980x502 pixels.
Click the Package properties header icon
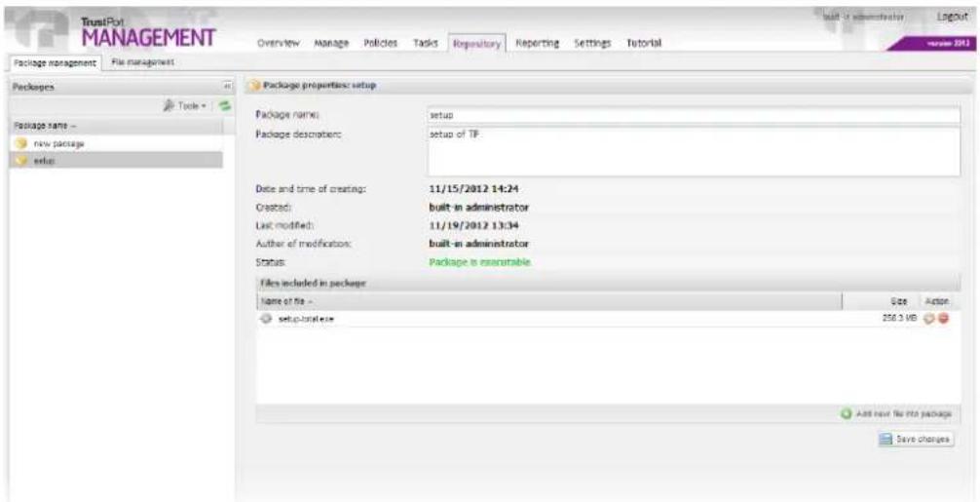[x=255, y=86]
